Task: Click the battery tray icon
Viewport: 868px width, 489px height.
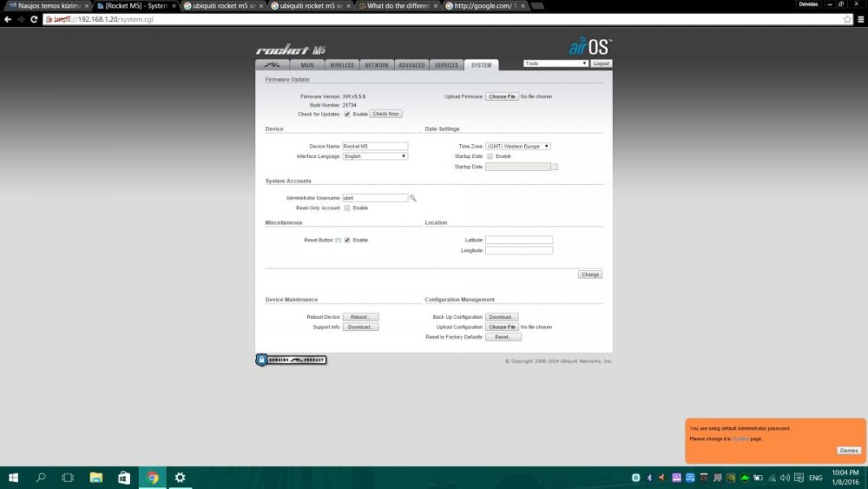Action: click(758, 478)
